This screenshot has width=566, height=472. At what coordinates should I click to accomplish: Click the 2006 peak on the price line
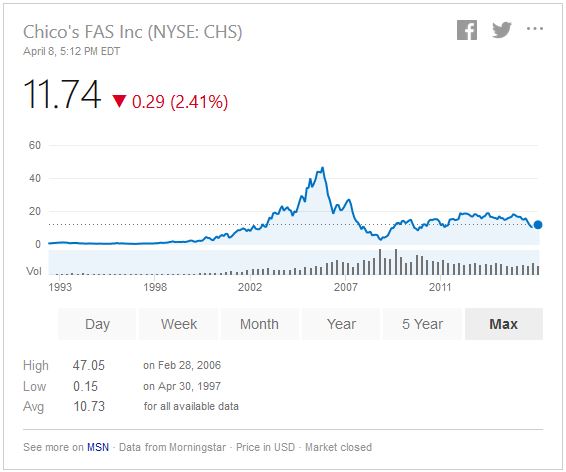322,168
